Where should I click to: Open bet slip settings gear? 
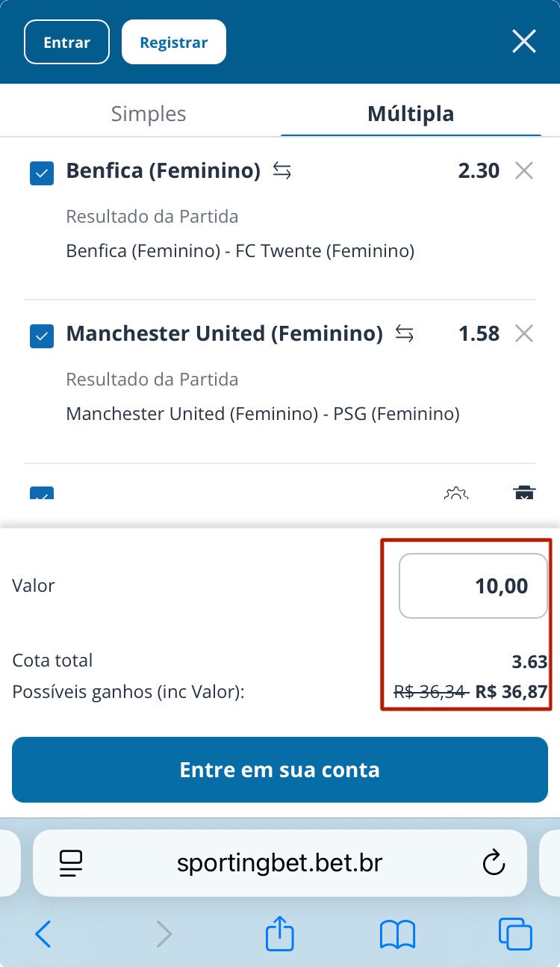coord(455,494)
